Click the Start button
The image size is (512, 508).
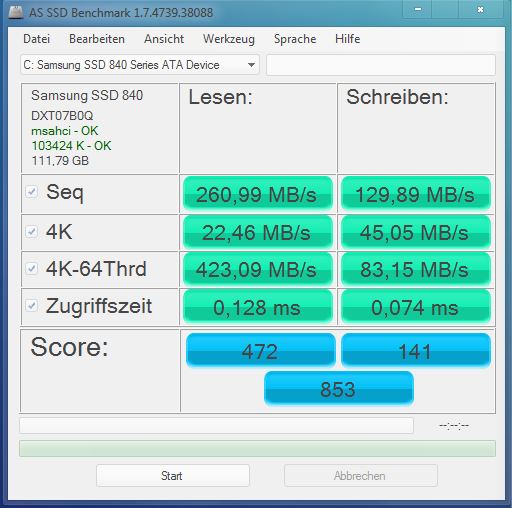tap(173, 476)
